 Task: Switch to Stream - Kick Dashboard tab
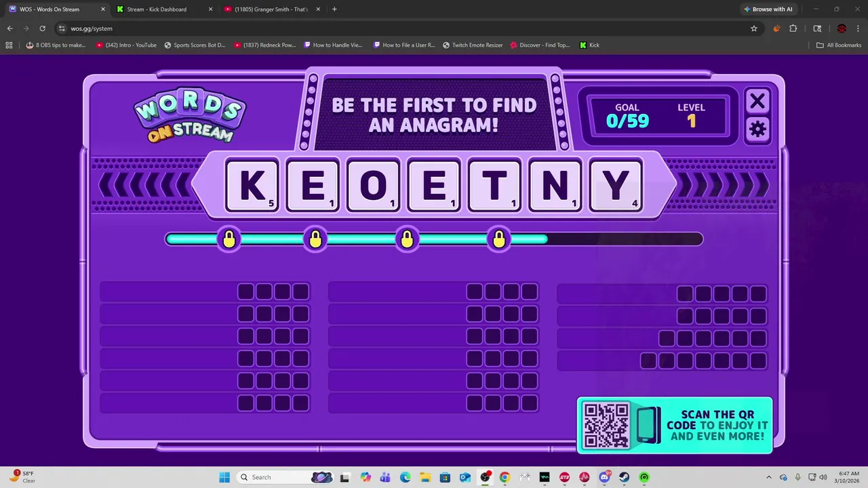tap(163, 9)
